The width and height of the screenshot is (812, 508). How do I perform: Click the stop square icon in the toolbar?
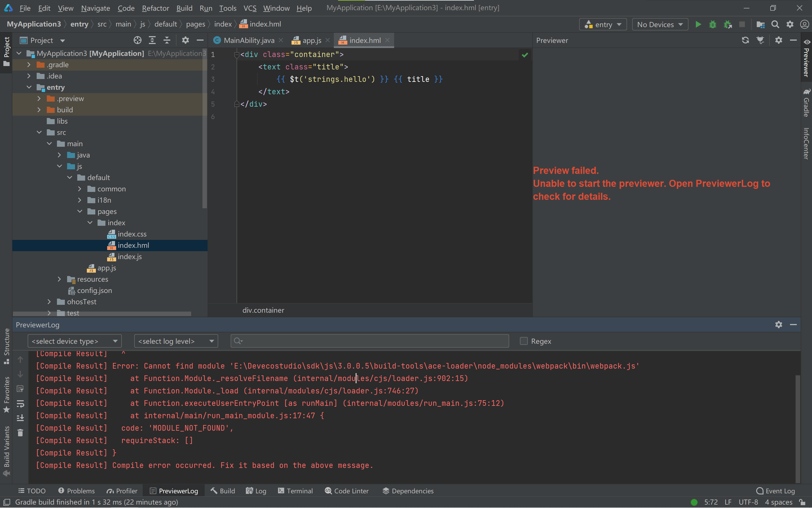[x=742, y=24]
